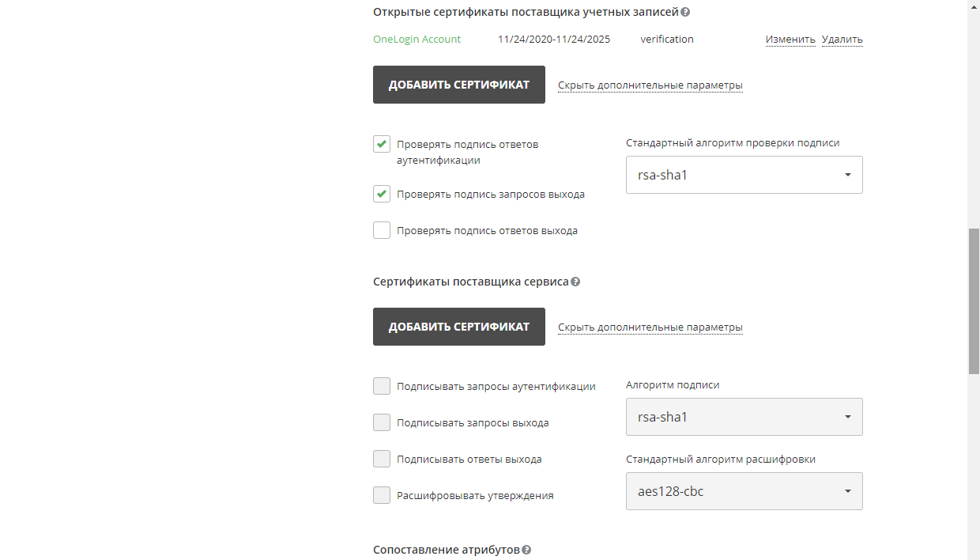Delete the verification certificate via Удалить

tap(842, 39)
